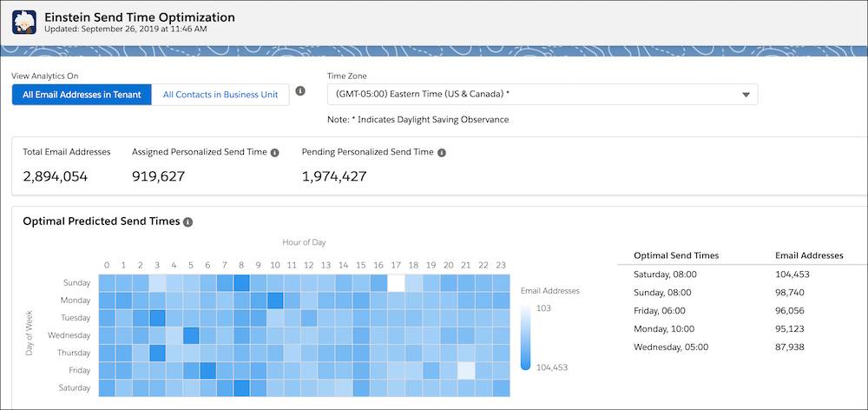Click the Friday hour 6 heatmap cell
This screenshot has height=410, width=868.
pos(207,370)
